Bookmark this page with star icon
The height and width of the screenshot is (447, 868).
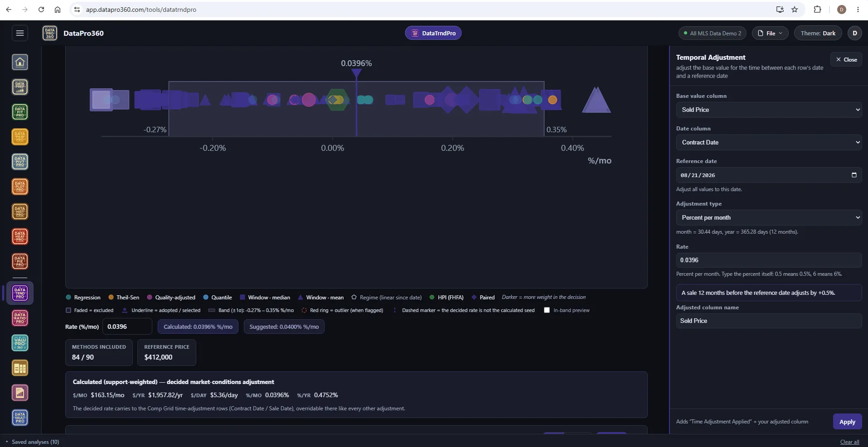tap(795, 10)
